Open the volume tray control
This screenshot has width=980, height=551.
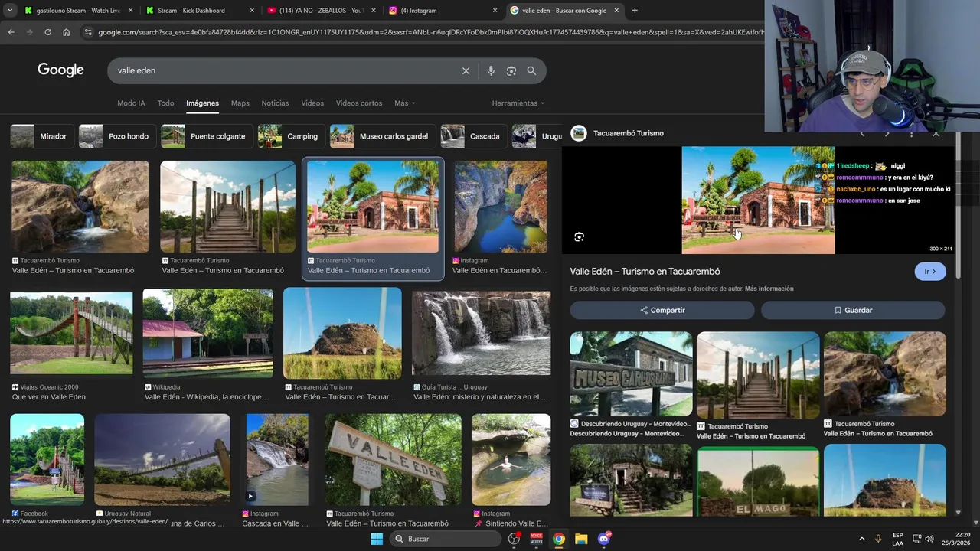click(929, 539)
